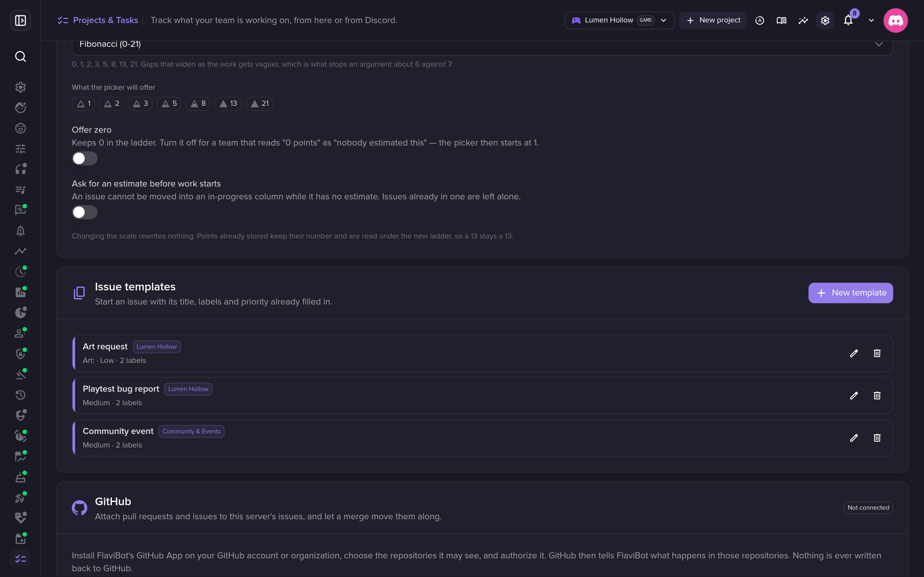Enable Ask for an estimate switch
Screen dimensions: 924x577
coord(85,212)
